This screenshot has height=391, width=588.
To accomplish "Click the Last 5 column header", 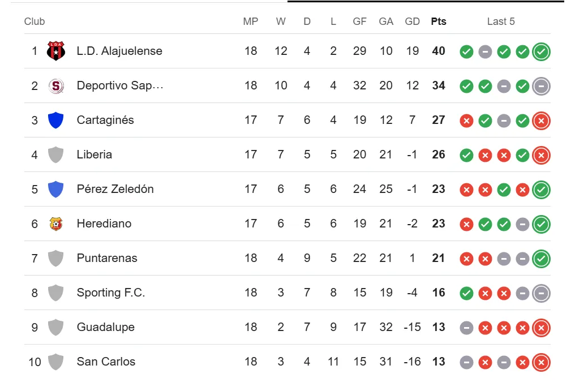I will click(501, 22).
